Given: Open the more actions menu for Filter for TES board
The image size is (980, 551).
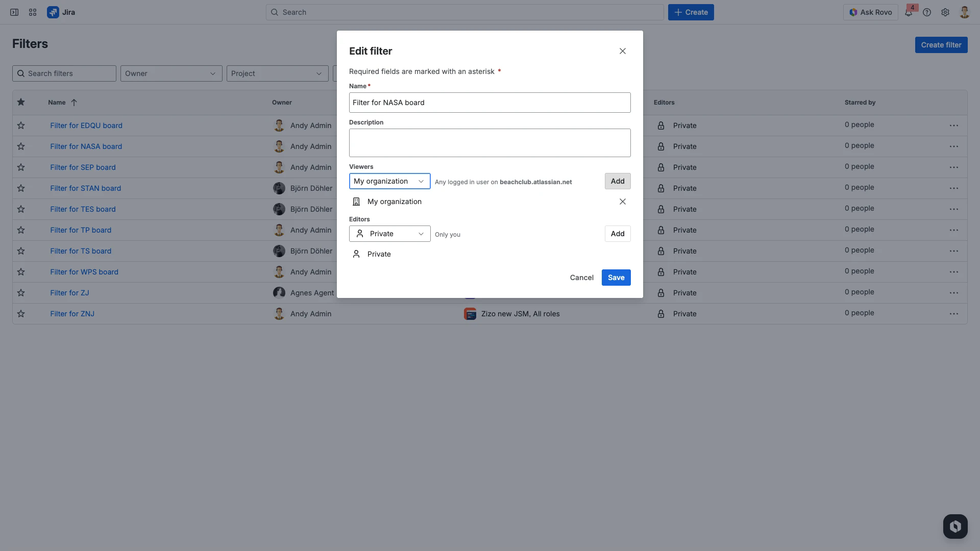Looking at the screenshot, I should point(954,209).
